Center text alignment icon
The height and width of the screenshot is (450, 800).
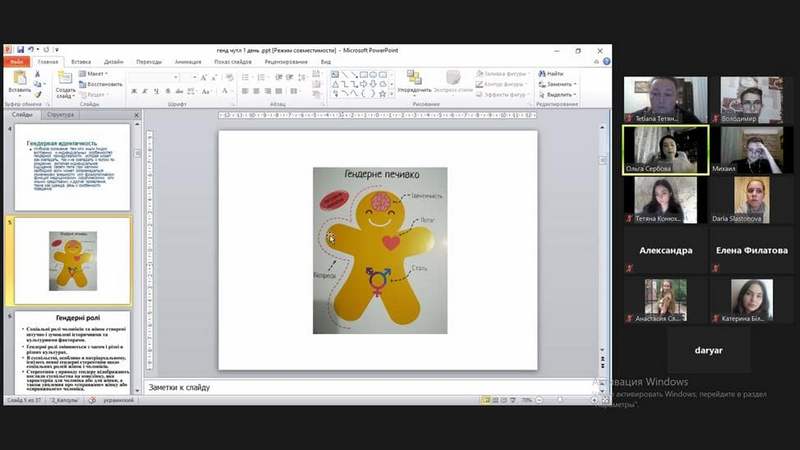(x=256, y=91)
